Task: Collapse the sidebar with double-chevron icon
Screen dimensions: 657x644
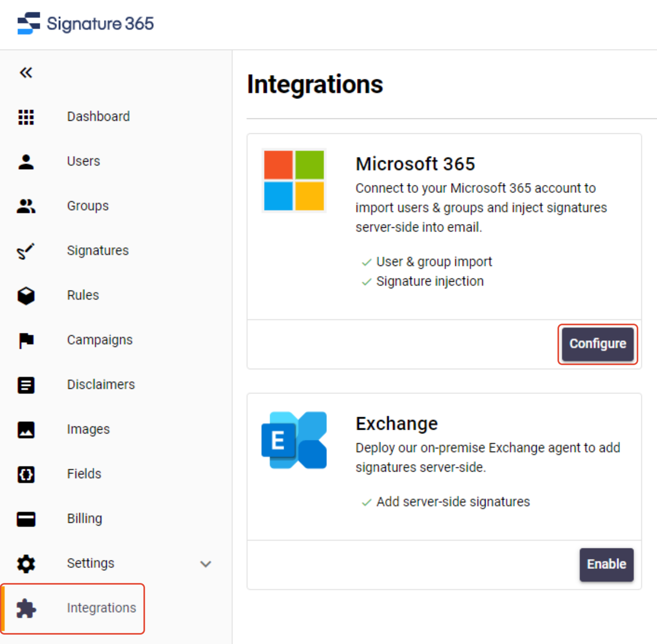Action: tap(26, 73)
